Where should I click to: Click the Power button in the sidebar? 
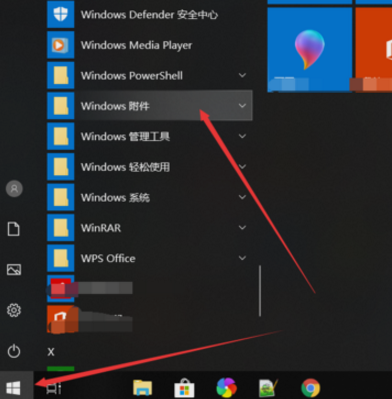tap(14, 351)
